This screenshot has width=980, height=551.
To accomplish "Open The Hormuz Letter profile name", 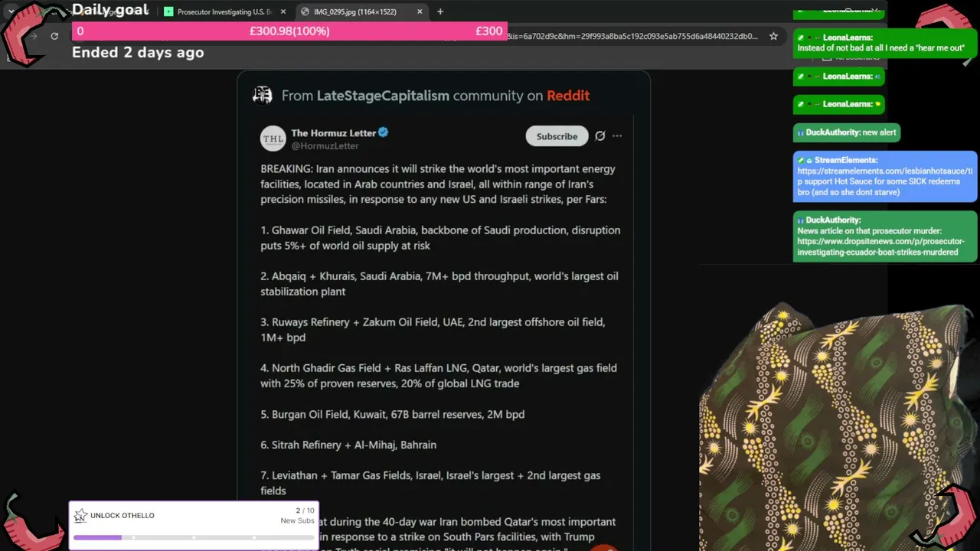I will (x=334, y=132).
